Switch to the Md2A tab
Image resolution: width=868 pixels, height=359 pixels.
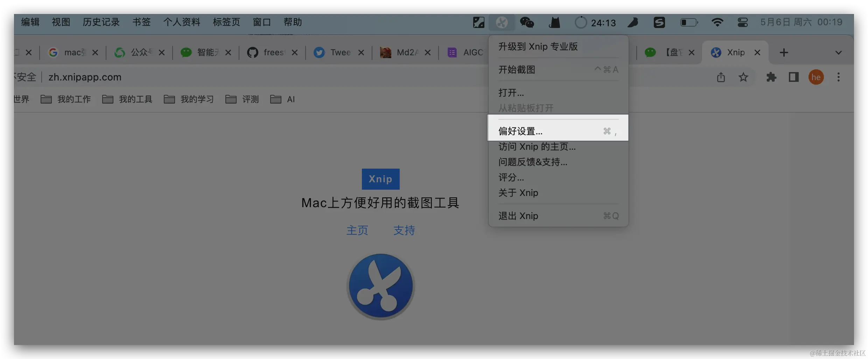pyautogui.click(x=405, y=52)
